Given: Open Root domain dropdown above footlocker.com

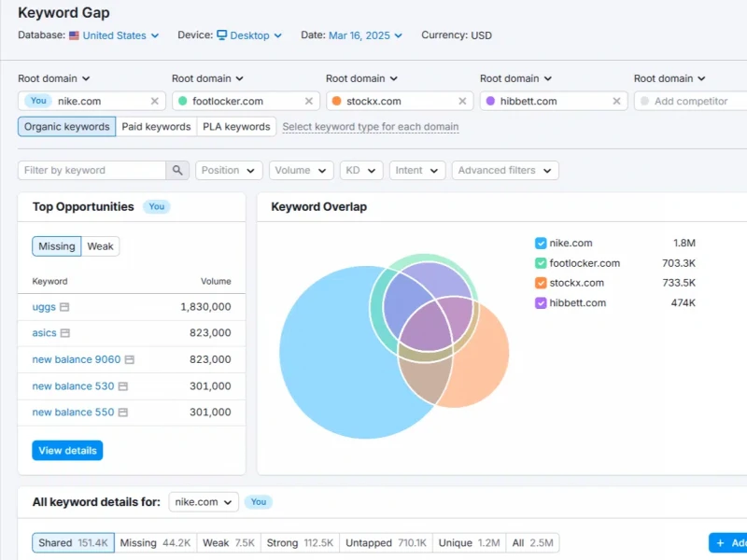Looking at the screenshot, I should (207, 78).
